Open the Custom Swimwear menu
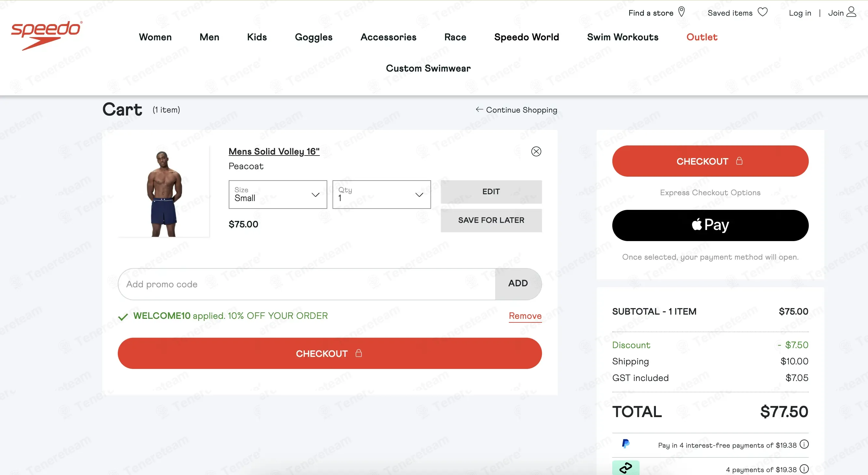 428,68
